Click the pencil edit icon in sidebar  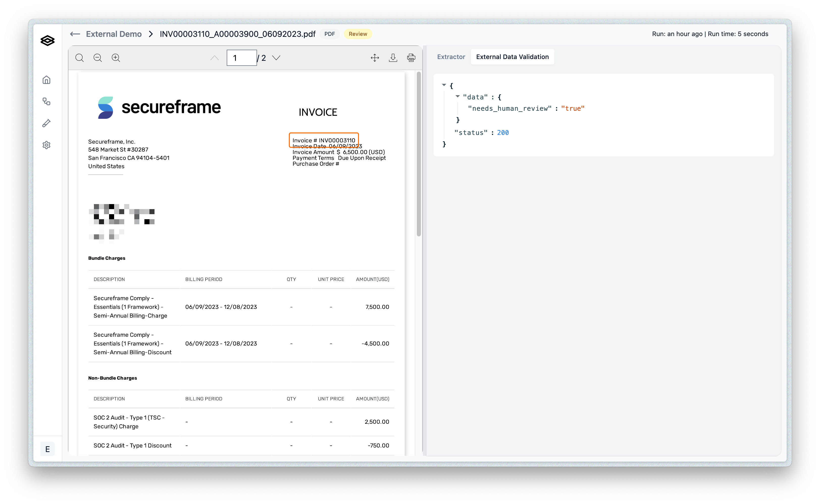tap(46, 123)
